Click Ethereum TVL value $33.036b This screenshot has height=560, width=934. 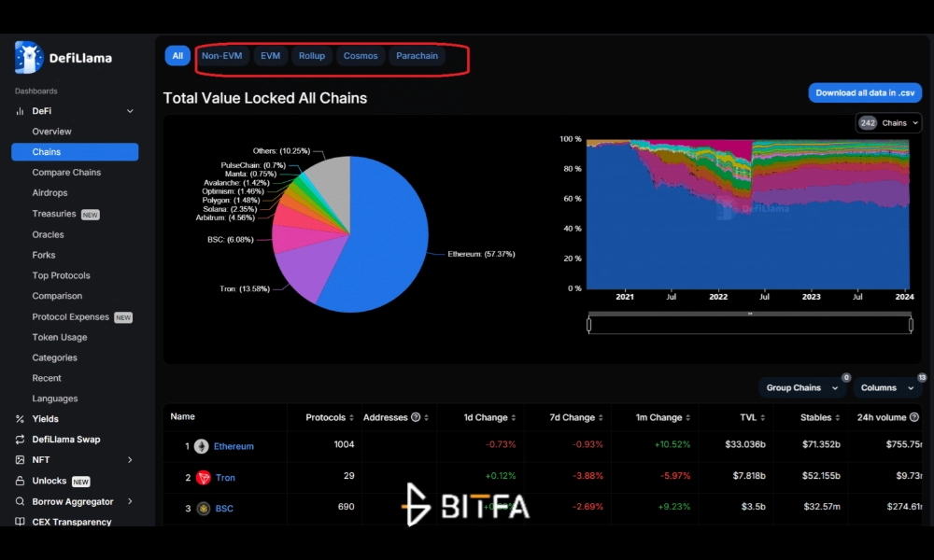click(745, 444)
